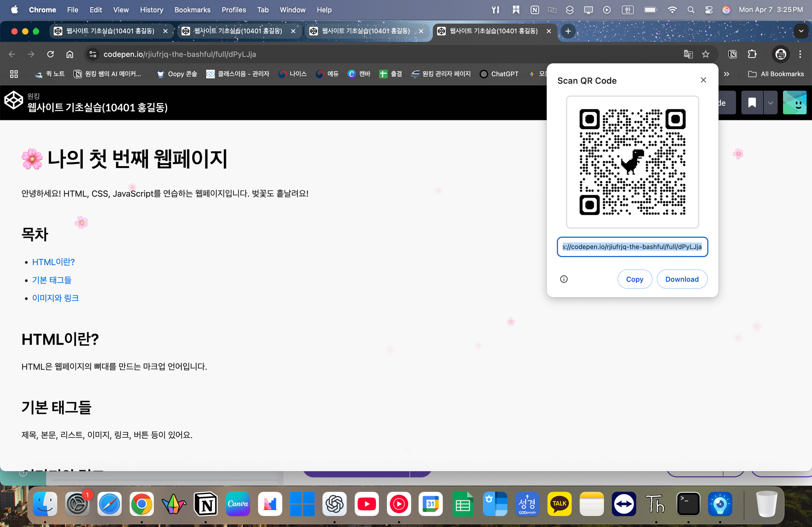Open Control Center icon in menu bar
The width and height of the screenshot is (812, 527).
(x=709, y=10)
